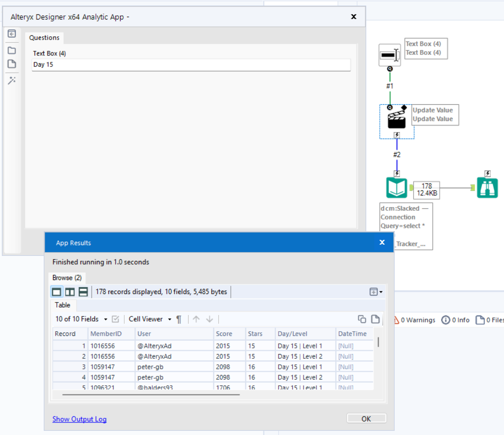Select the Questions tab
This screenshot has height=435, width=504.
44,38
